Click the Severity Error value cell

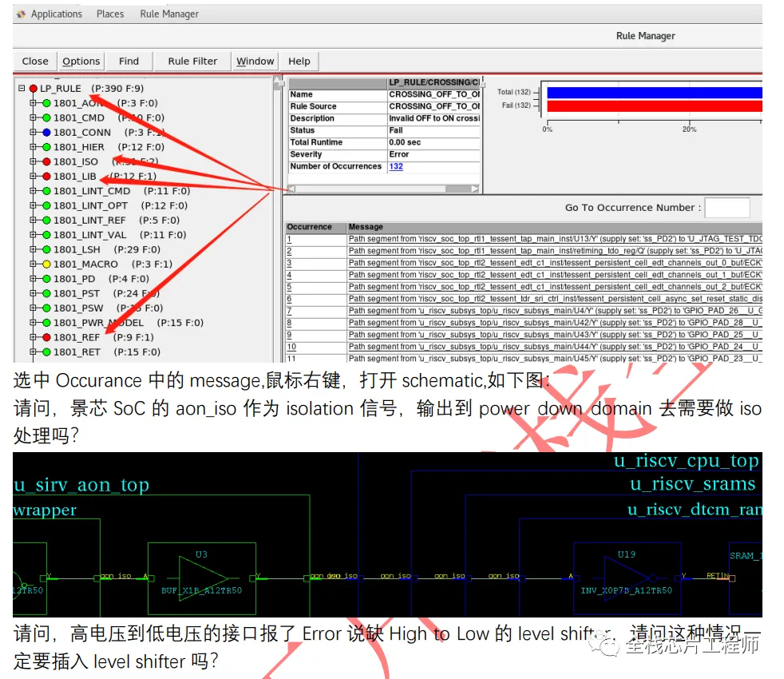(434, 154)
